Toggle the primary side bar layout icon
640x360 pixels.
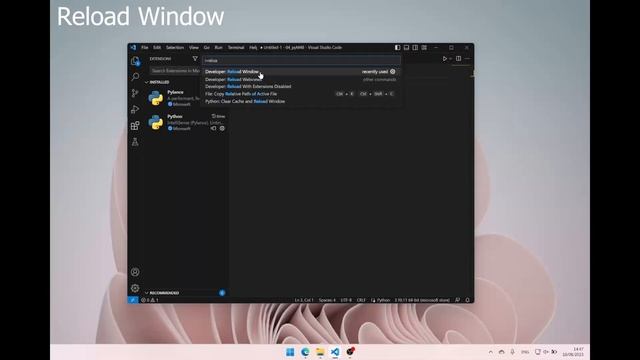click(x=398, y=47)
